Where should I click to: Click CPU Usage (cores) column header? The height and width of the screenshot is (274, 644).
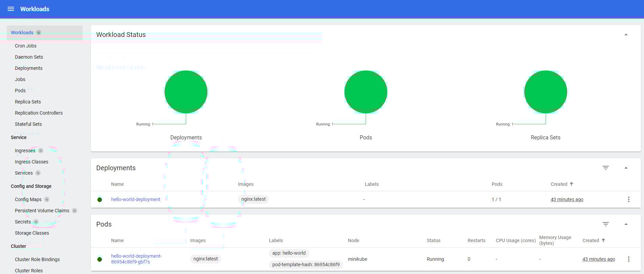516,240
